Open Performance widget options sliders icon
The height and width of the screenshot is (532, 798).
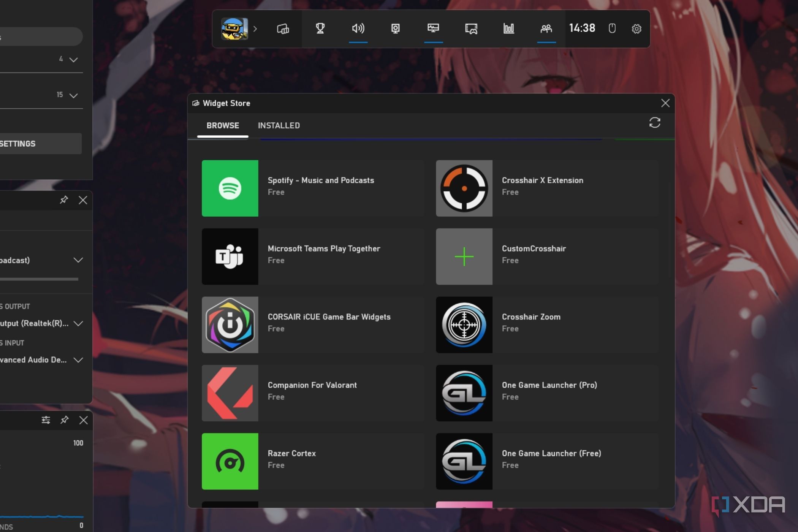coord(46,420)
